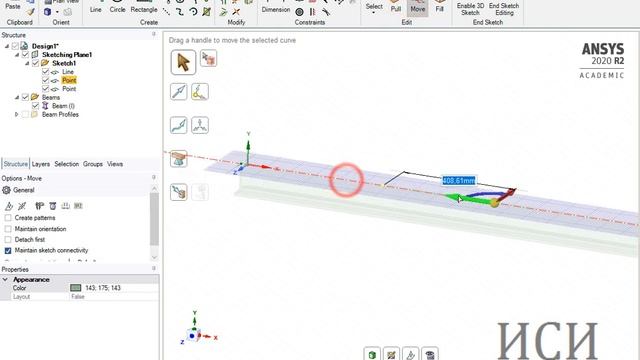Pin the Structure panel with its pushpin
The image size is (640, 360).
[154, 35]
